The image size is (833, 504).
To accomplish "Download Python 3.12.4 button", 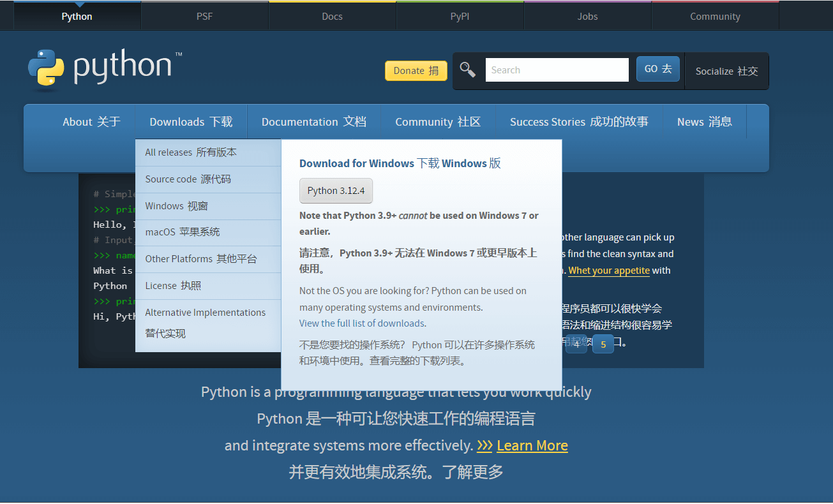I will pos(336,191).
